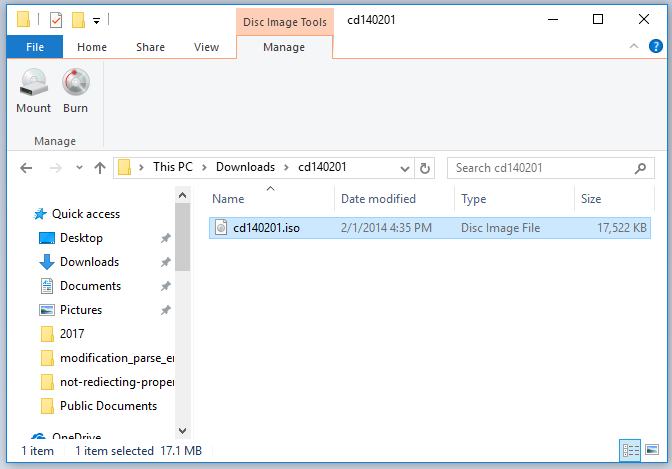Click the pin icon next to Desktop
The image size is (672, 469).
(165, 238)
